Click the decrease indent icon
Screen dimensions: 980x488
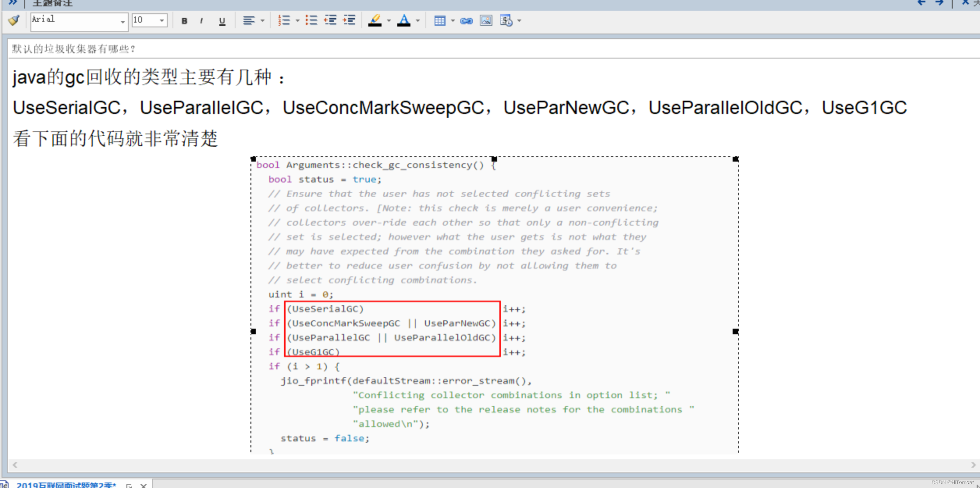click(x=330, y=20)
